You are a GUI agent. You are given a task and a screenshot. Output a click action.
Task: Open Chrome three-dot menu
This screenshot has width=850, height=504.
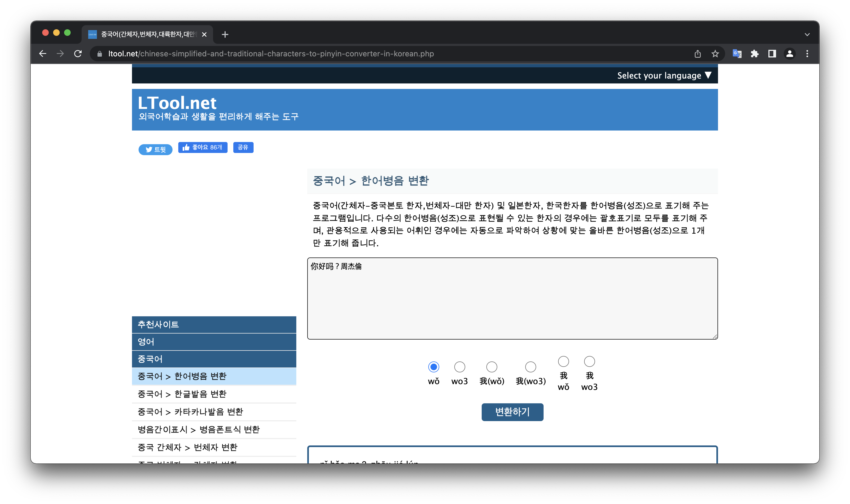(x=807, y=54)
